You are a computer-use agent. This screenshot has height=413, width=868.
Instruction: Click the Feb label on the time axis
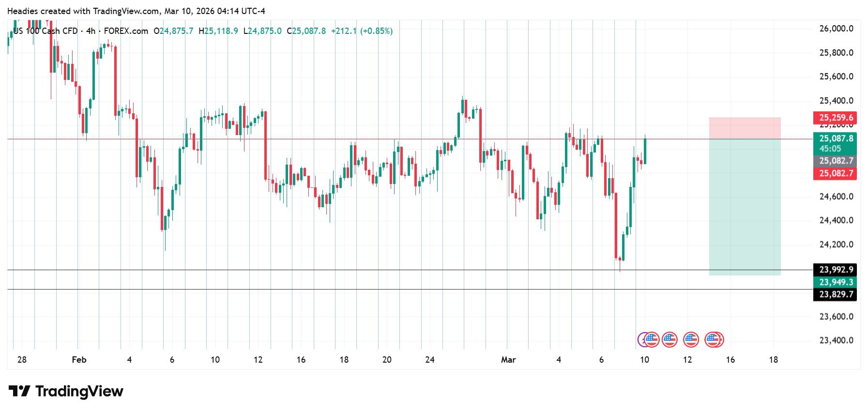click(79, 360)
